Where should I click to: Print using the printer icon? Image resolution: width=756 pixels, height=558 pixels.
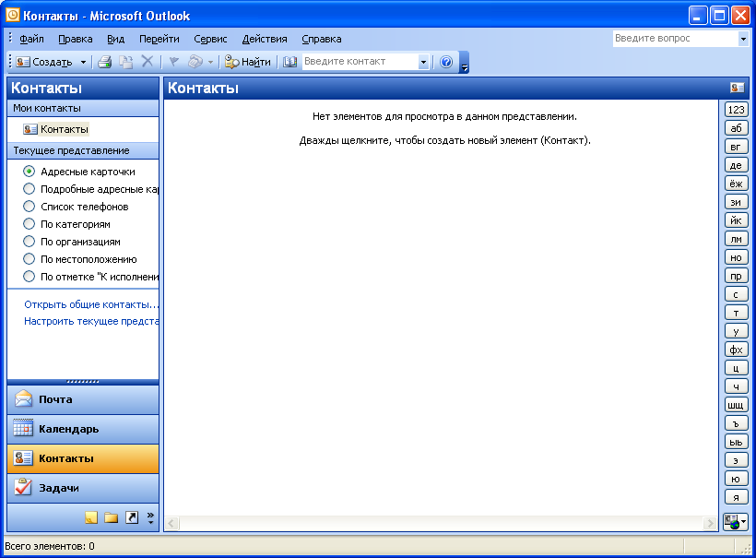(104, 62)
